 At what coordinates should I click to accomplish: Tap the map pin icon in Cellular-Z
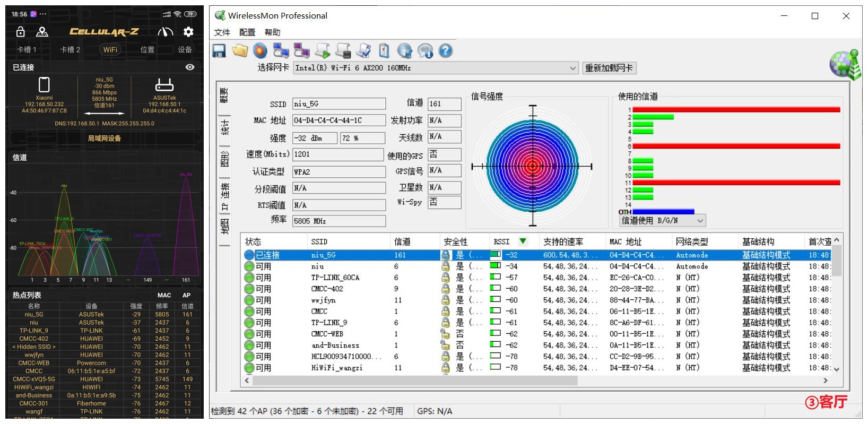click(42, 32)
